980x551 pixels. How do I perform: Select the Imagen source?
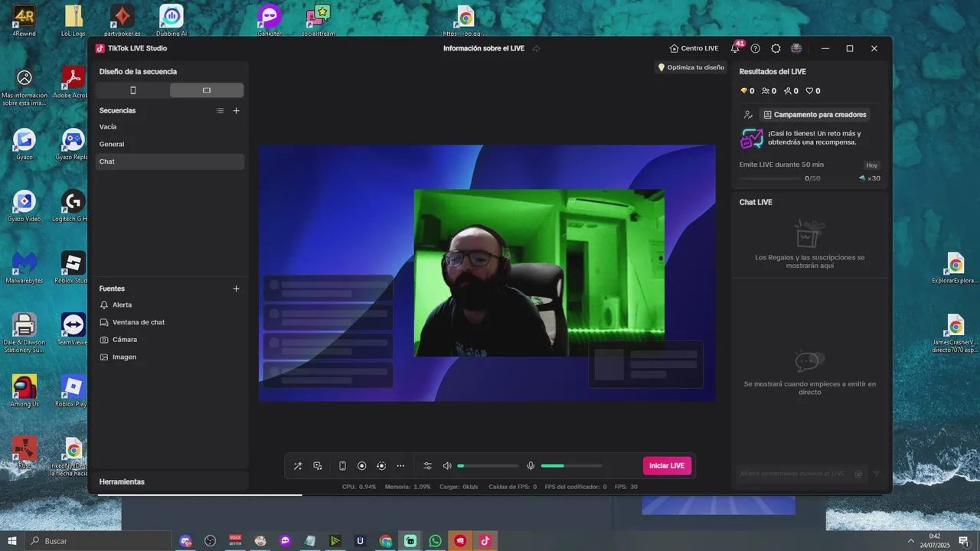click(x=170, y=357)
